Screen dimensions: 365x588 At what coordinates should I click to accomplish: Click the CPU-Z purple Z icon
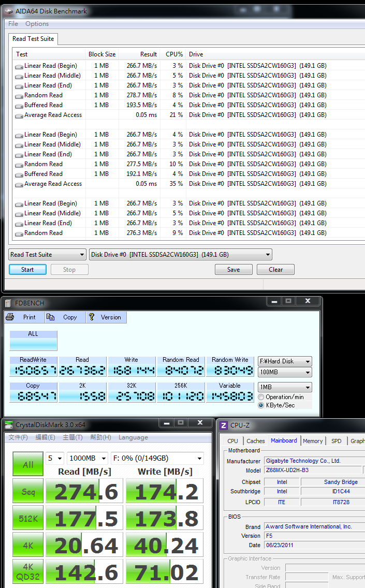point(224,425)
